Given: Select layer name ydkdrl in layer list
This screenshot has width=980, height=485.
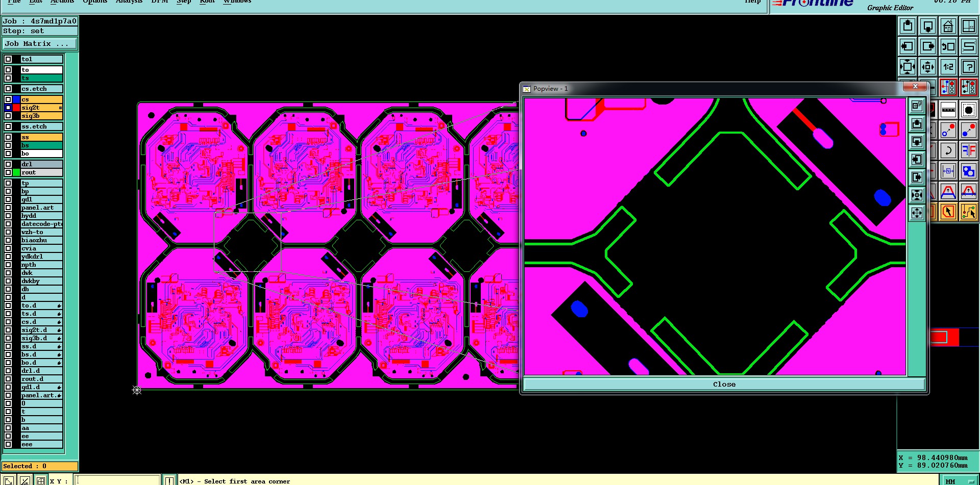Looking at the screenshot, I should pyautogui.click(x=41, y=257).
